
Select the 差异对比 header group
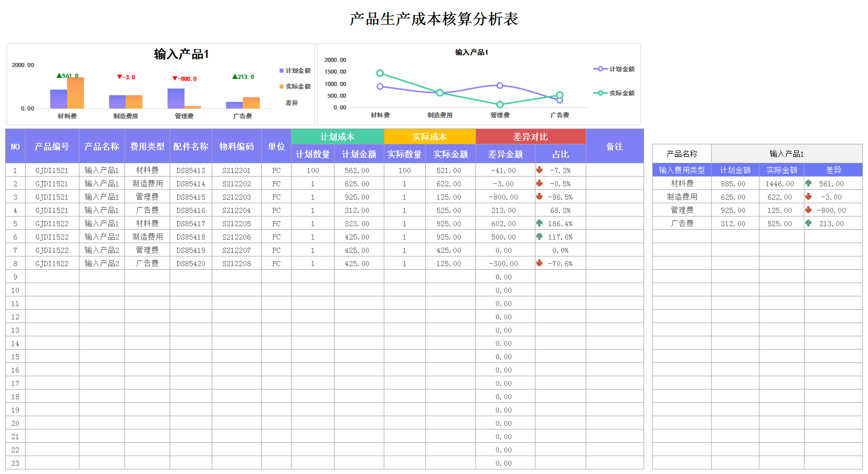click(x=530, y=137)
